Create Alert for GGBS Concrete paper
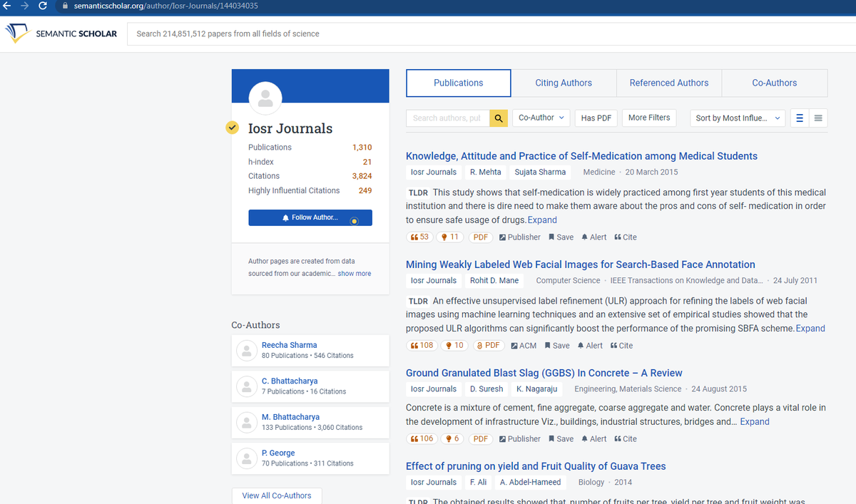The image size is (856, 504). 594,439
